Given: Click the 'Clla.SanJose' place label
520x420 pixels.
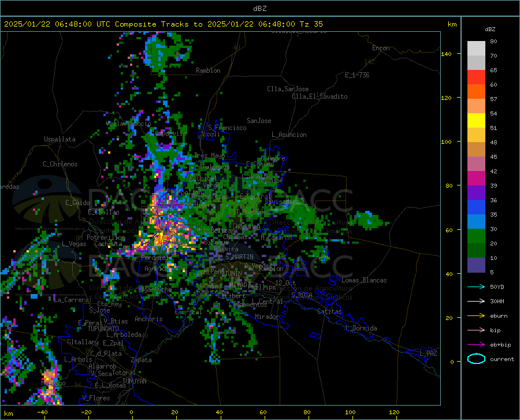Looking at the screenshot, I should point(288,89).
